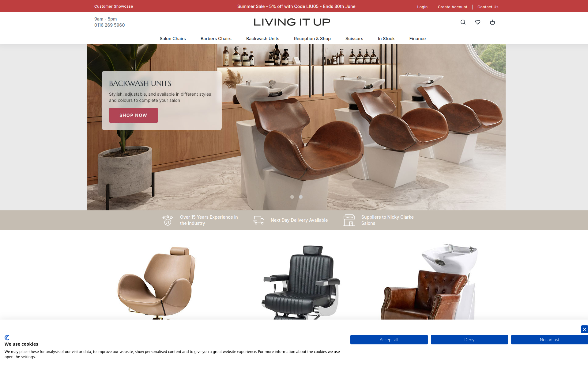
Task: Select the 'No, adjust' cookie option
Action: [549, 340]
